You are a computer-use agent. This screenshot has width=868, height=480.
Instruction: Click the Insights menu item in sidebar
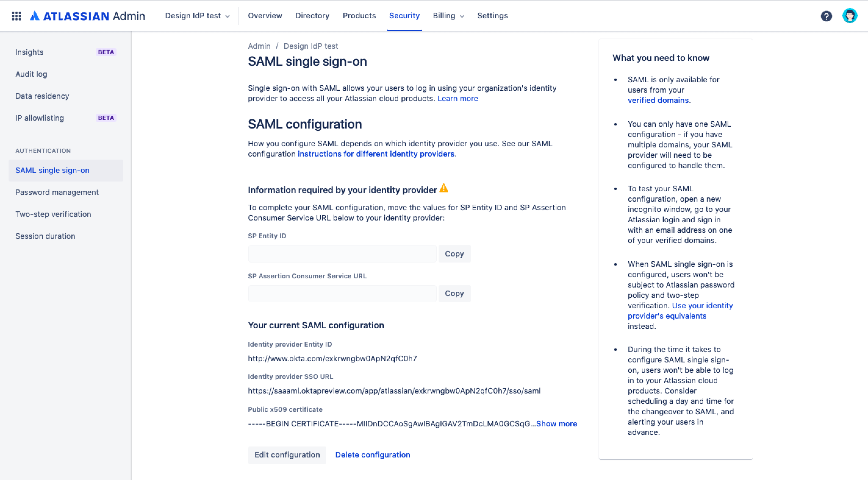point(29,52)
